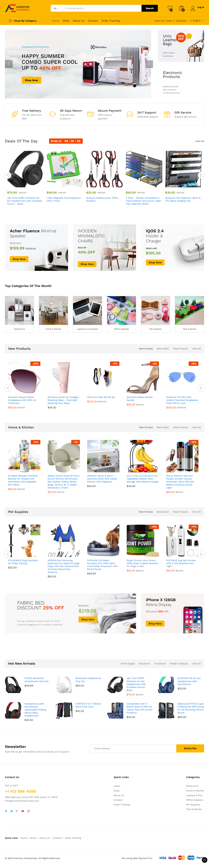Screen dimensions: 209x868
Task: Click the user account Log In icon
Action: pyautogui.click(x=193, y=8)
